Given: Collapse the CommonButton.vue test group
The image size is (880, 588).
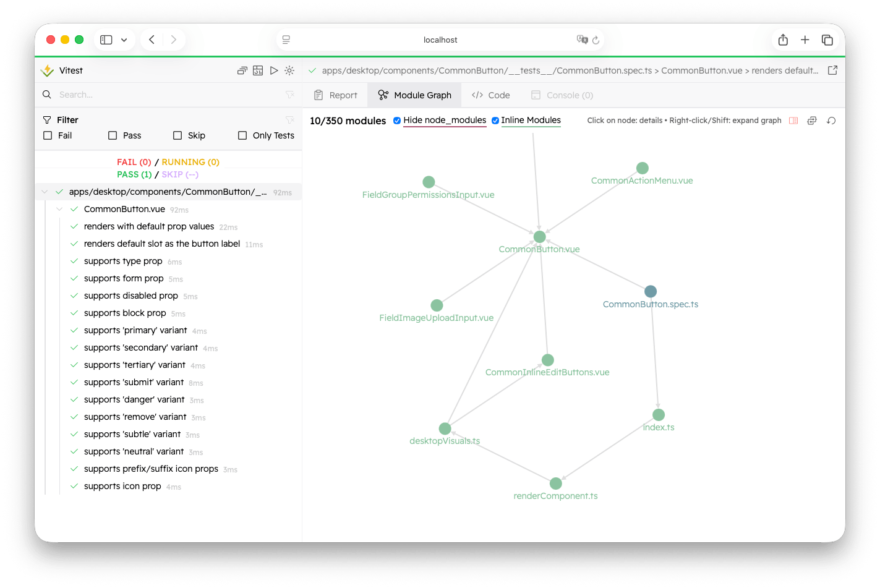Looking at the screenshot, I should click(59, 209).
